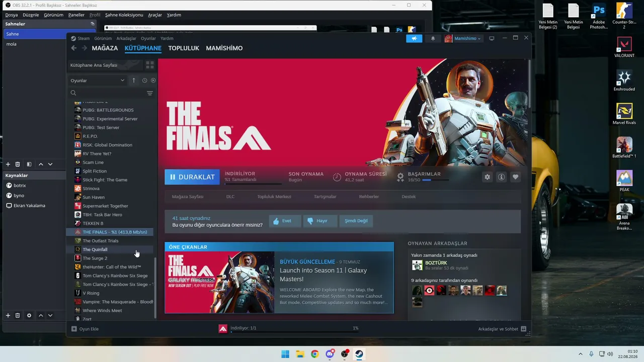
Task: Show game info icon for The Finals
Action: pos(501,177)
